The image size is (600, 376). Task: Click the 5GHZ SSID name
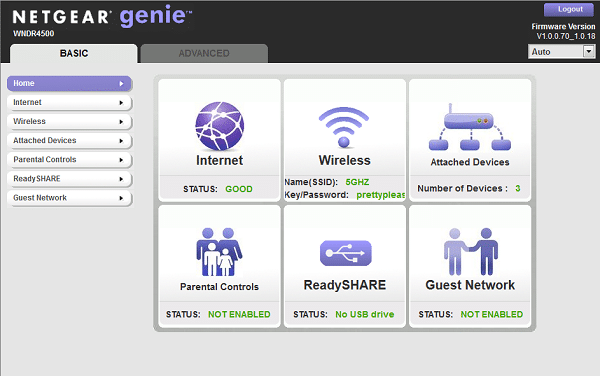point(357,182)
